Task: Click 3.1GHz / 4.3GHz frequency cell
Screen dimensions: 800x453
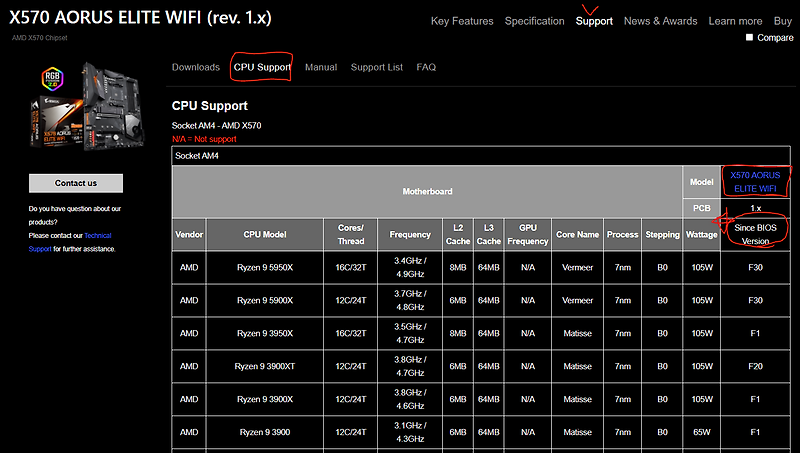Action: click(x=410, y=432)
